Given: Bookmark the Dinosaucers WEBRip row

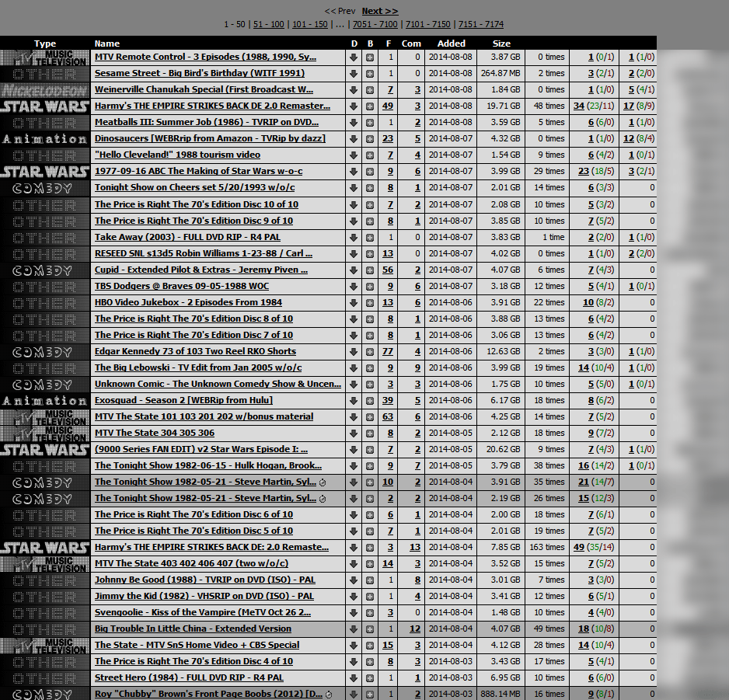Looking at the screenshot, I should tap(370, 139).
